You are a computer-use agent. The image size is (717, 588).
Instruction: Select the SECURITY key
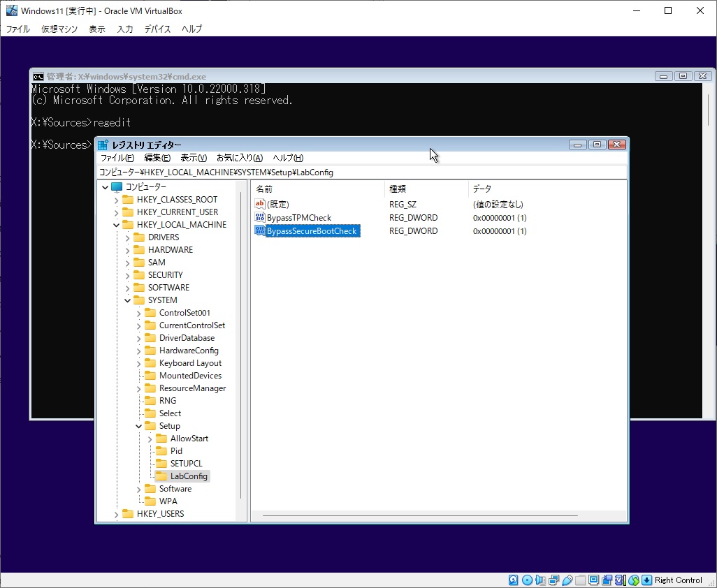click(x=165, y=275)
